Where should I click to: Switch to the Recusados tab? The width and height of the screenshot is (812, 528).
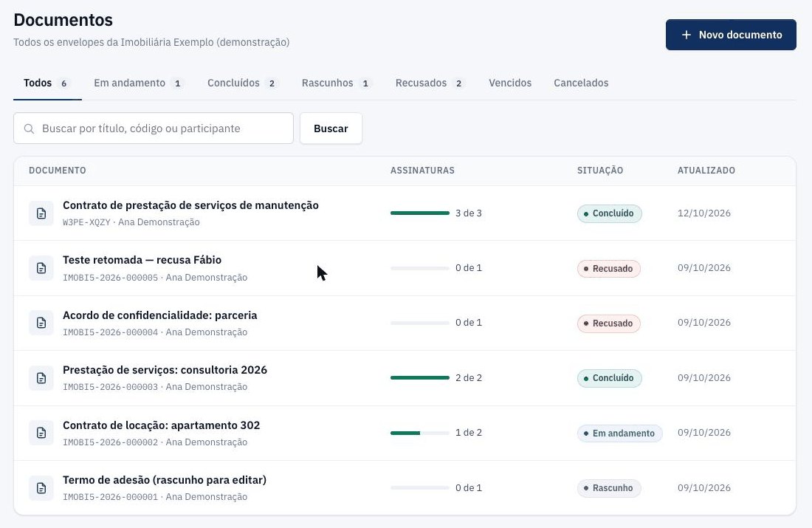click(430, 83)
